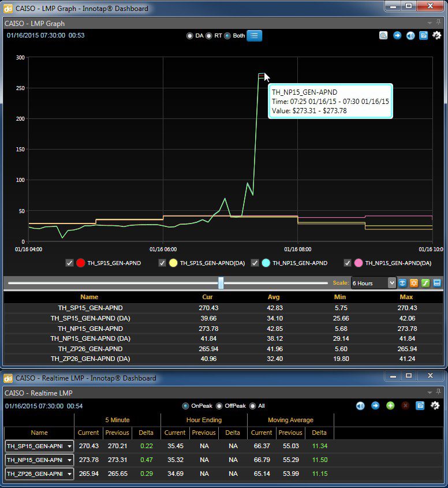Click the Hour Ending group header
The width and height of the screenshot is (448, 488).
pos(204,420)
